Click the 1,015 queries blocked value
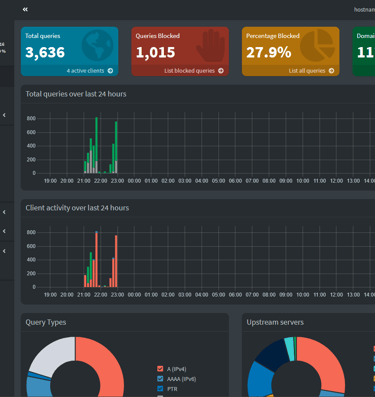The height and width of the screenshot is (397, 375). 155,52
